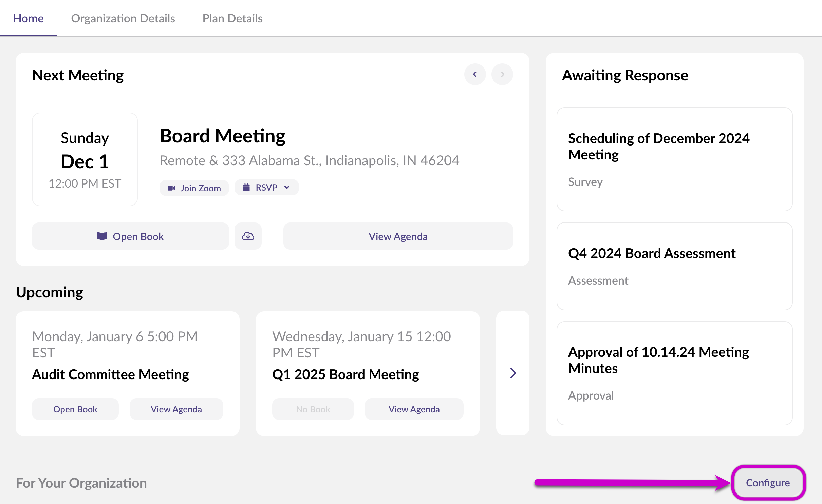
Task: Click View Agenda for Board Meeting
Action: (x=398, y=236)
